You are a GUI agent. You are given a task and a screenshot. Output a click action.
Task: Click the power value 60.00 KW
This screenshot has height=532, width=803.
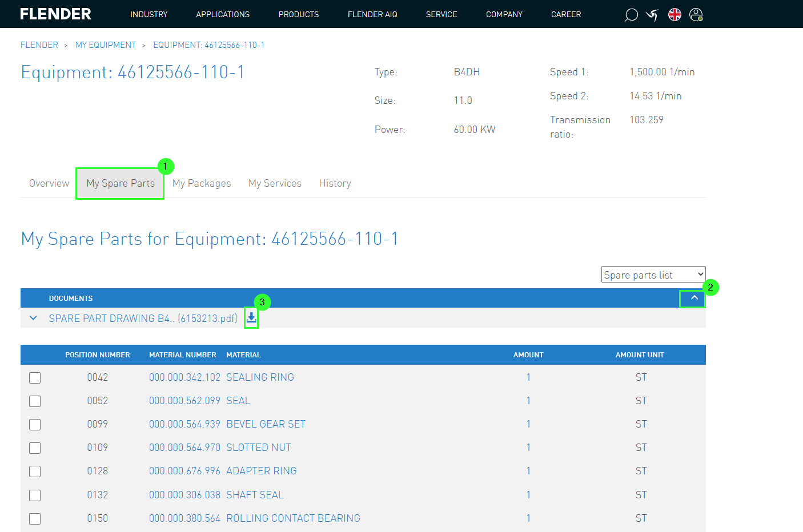click(x=475, y=130)
